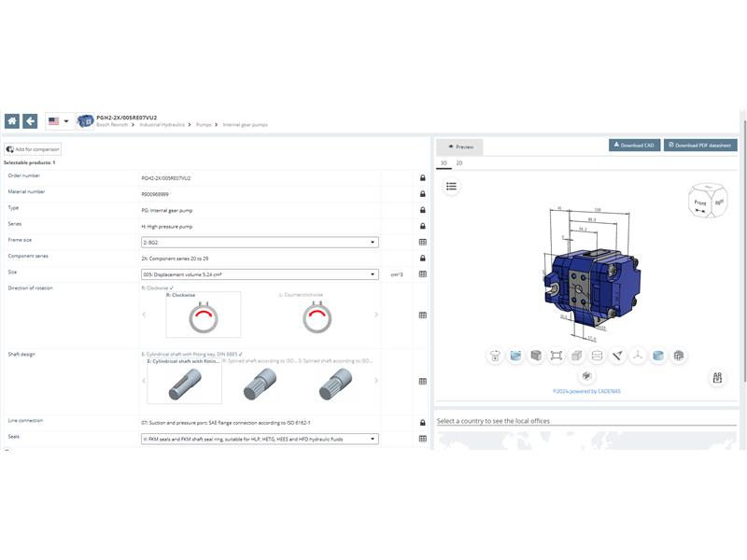Click the lock icon in Order number row
Screen dimensions: 747x560
pos(423,177)
